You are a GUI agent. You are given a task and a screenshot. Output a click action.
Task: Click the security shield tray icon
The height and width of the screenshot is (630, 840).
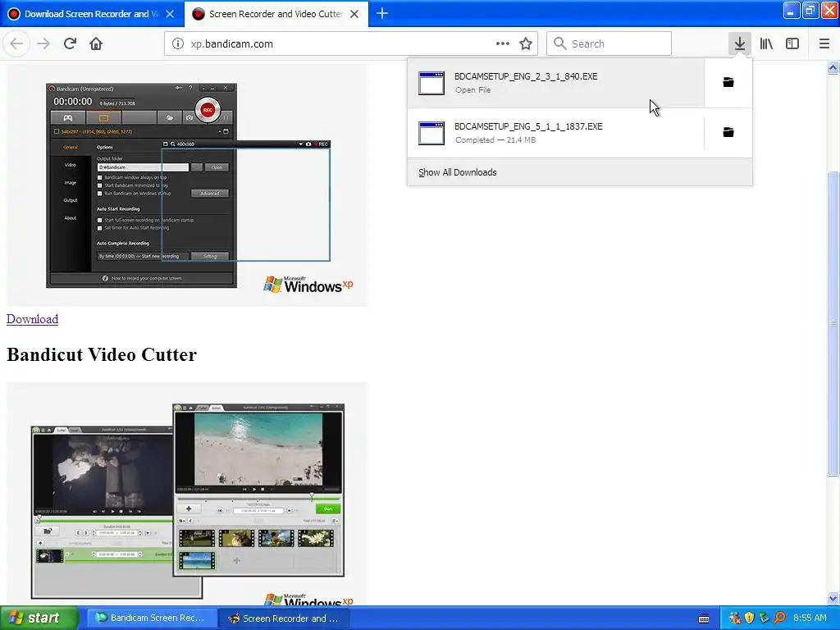749,618
